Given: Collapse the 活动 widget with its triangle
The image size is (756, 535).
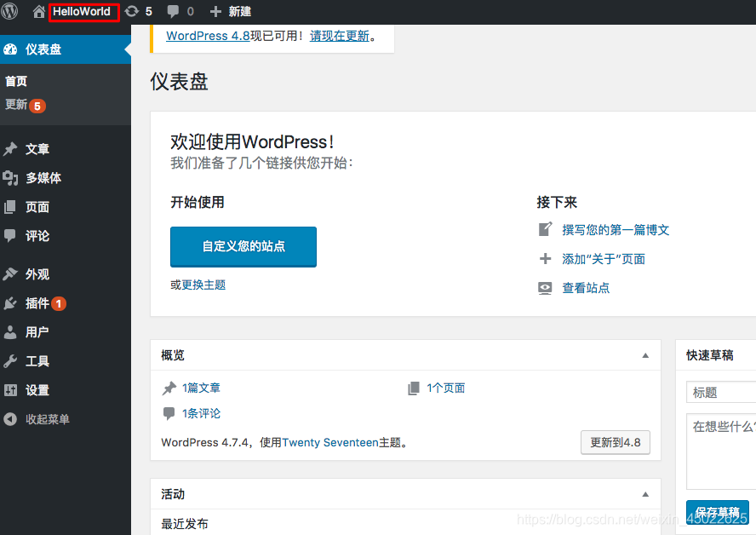Looking at the screenshot, I should click(x=645, y=494).
